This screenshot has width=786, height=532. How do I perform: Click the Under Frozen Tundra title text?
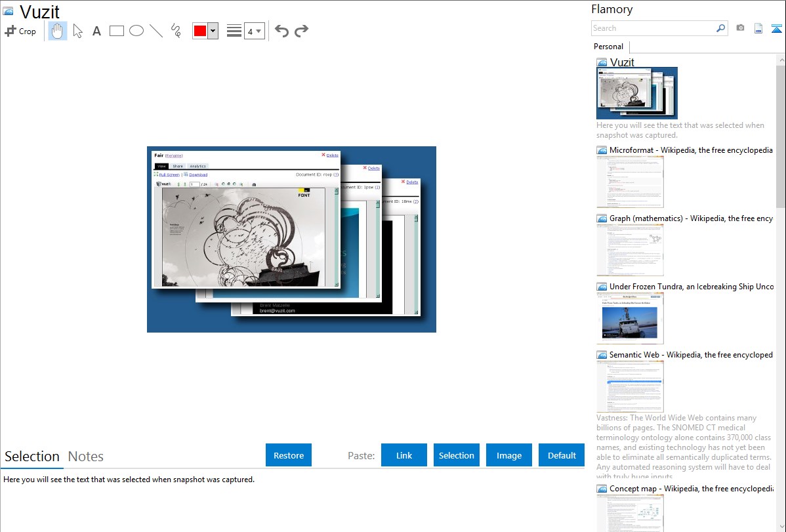(692, 286)
